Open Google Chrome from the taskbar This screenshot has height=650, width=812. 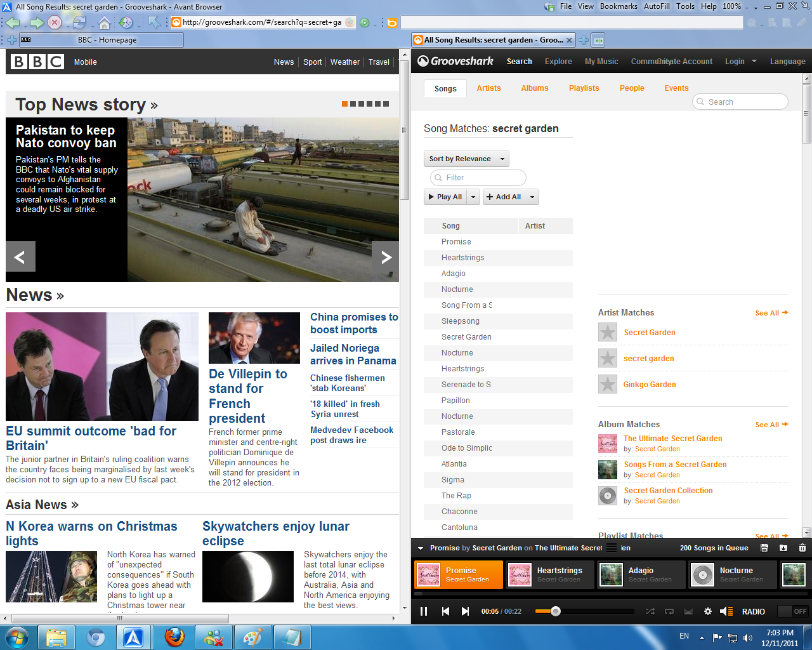click(x=96, y=637)
